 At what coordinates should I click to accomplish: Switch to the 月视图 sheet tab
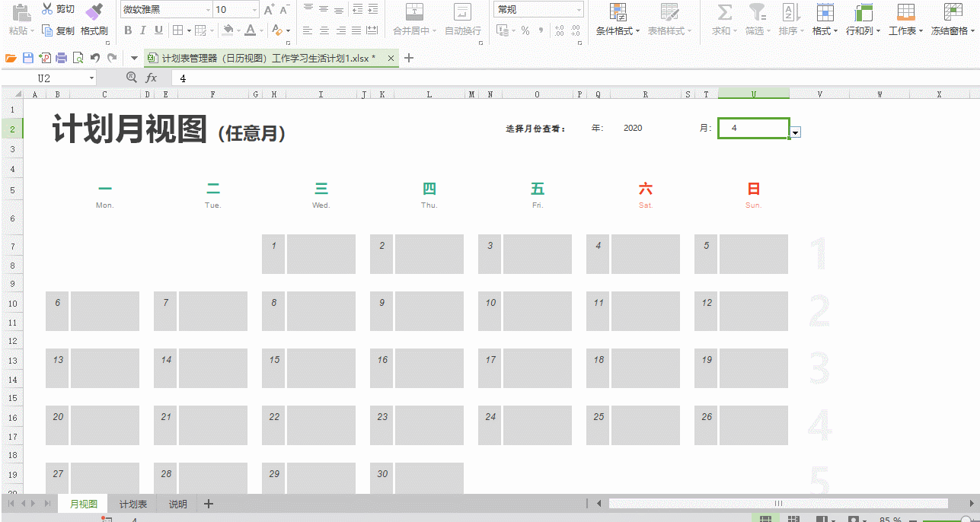point(84,504)
